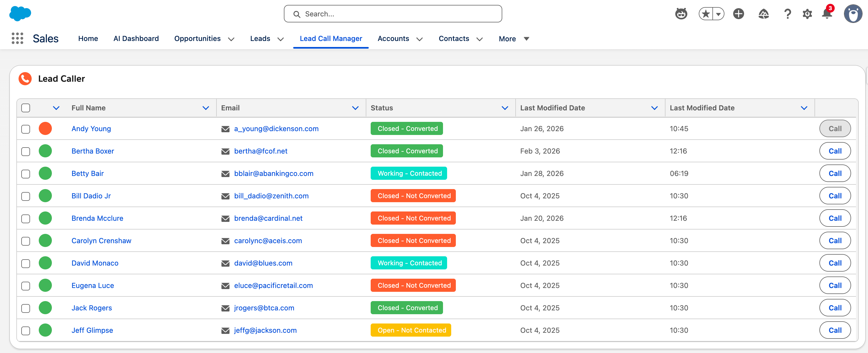Open the Status column header dropdown
The image size is (868, 353).
pos(504,108)
